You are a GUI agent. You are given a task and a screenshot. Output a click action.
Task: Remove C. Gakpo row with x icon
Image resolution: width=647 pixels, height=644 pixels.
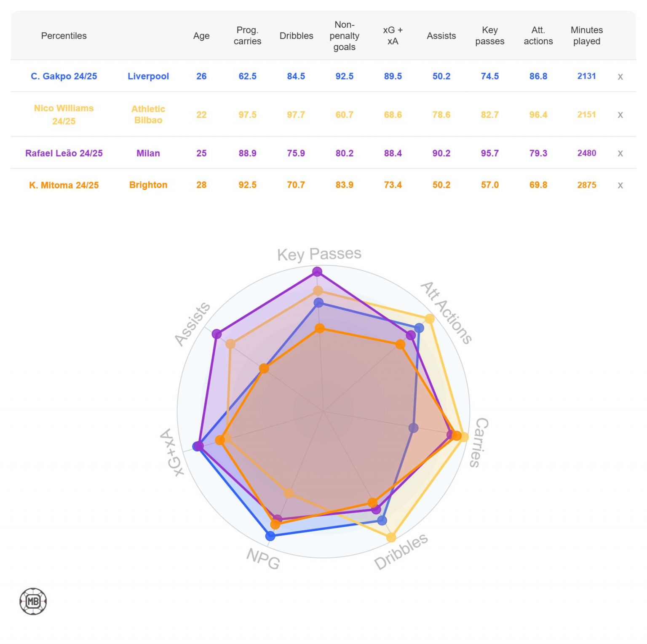point(620,77)
